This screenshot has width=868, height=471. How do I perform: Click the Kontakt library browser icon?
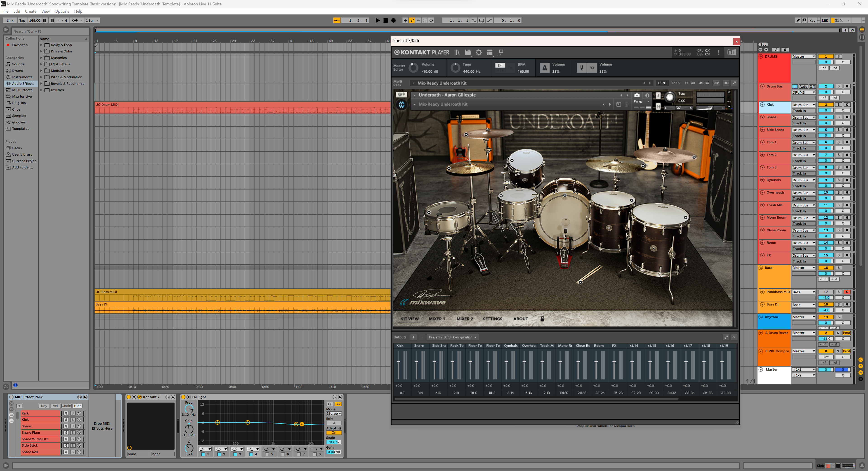coord(457,53)
